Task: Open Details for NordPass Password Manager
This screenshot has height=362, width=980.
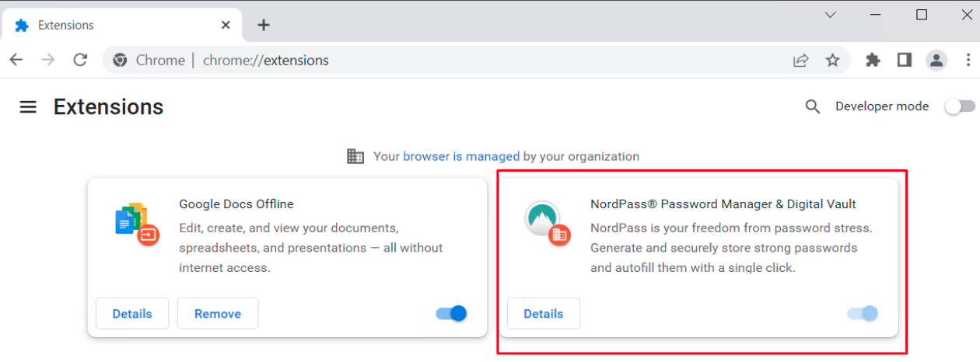Action: [544, 313]
